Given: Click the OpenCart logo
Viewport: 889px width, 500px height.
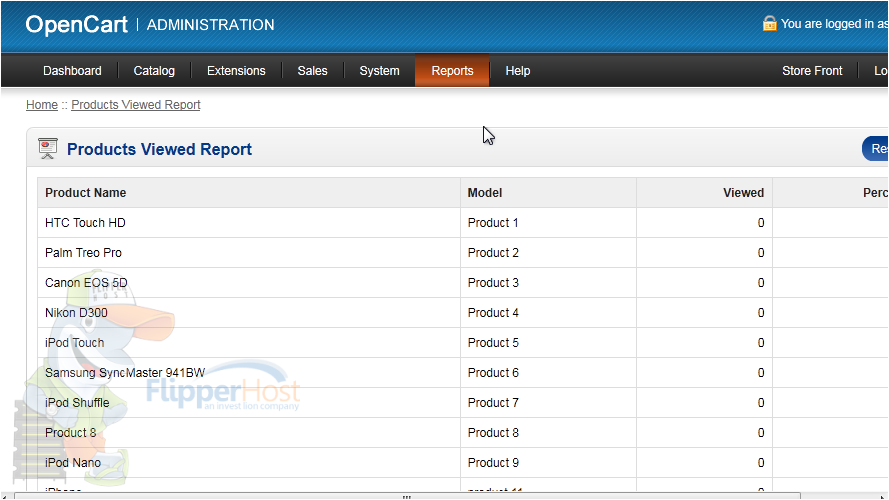Looking at the screenshot, I should point(77,24).
